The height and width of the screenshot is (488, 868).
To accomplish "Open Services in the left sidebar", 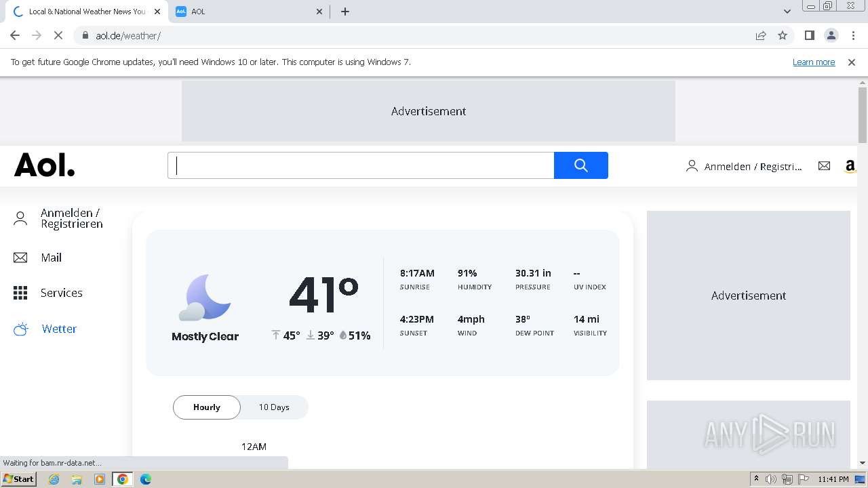I will (x=62, y=293).
